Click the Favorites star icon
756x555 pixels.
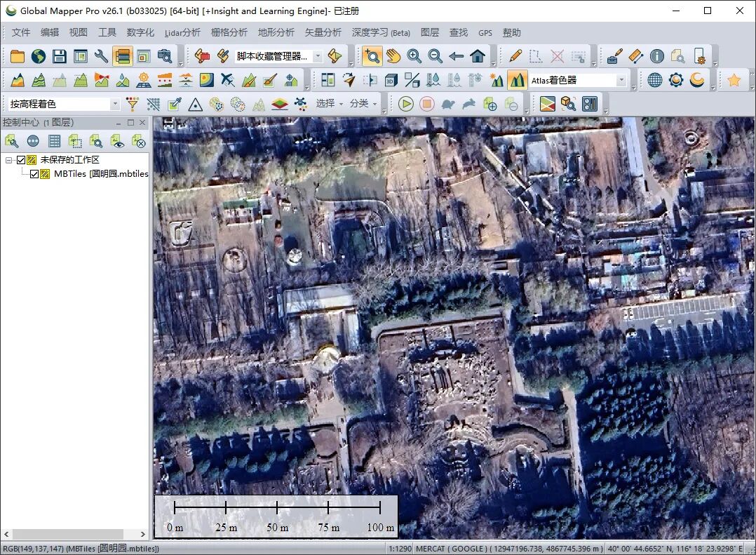pyautogui.click(x=734, y=80)
